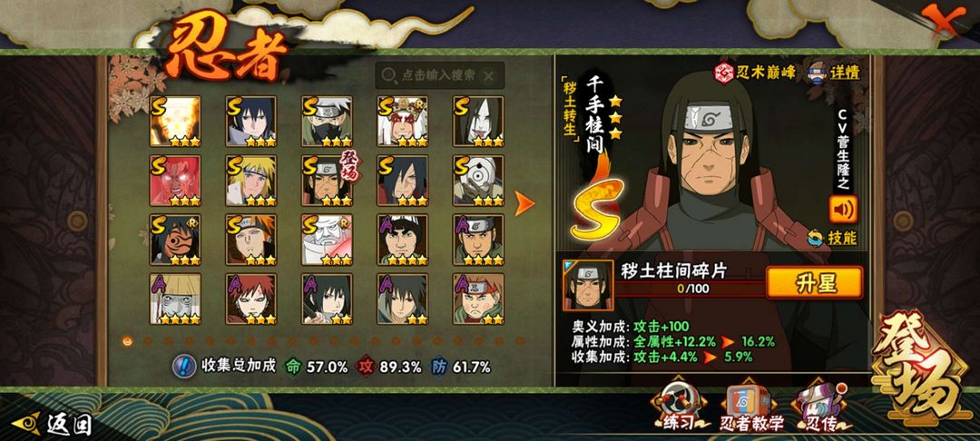The width and height of the screenshot is (980, 441).
Task: Click the 升星 star upgrade button
Action: click(814, 283)
